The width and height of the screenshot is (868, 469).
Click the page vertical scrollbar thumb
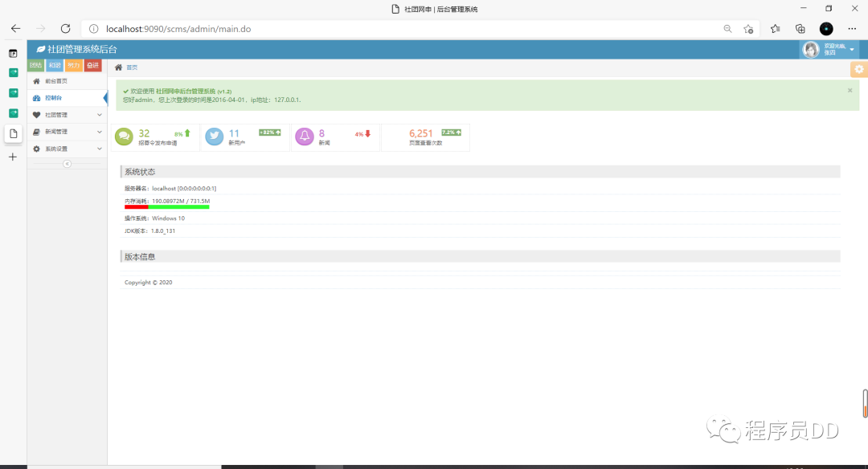(866, 404)
